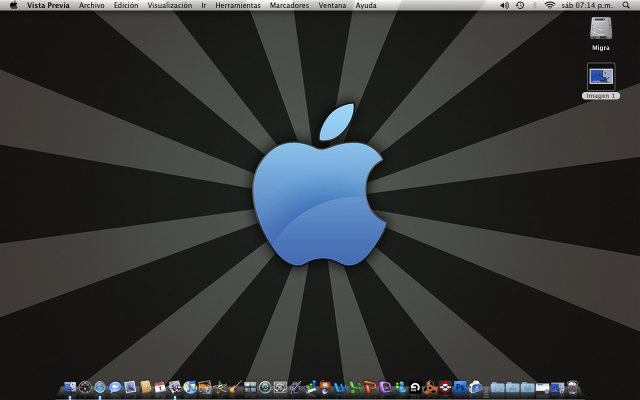Launch Microsoft Word from the Dock
Screen dimensions: 640x400
(340, 387)
